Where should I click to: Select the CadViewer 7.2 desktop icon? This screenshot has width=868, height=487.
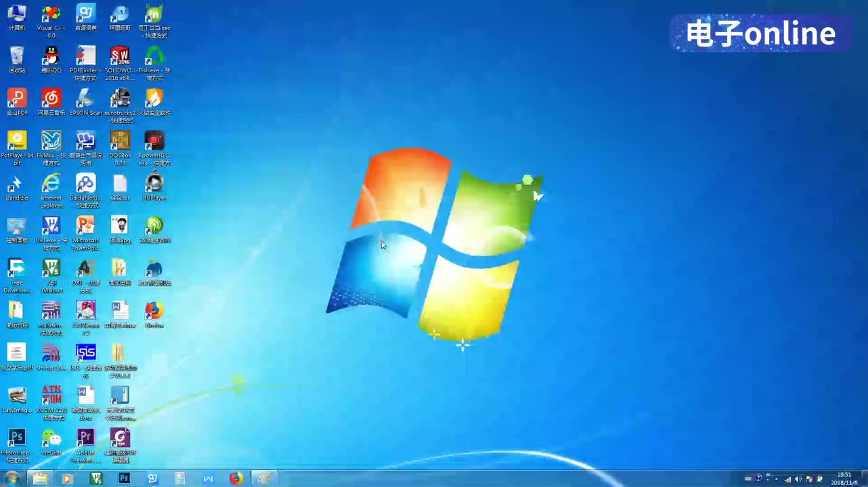pyautogui.click(x=85, y=319)
